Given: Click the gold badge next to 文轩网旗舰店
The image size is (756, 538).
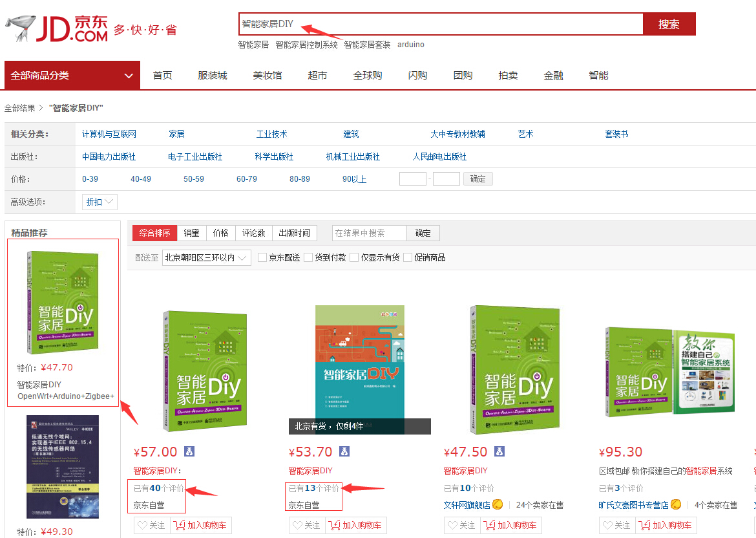Looking at the screenshot, I should [498, 504].
